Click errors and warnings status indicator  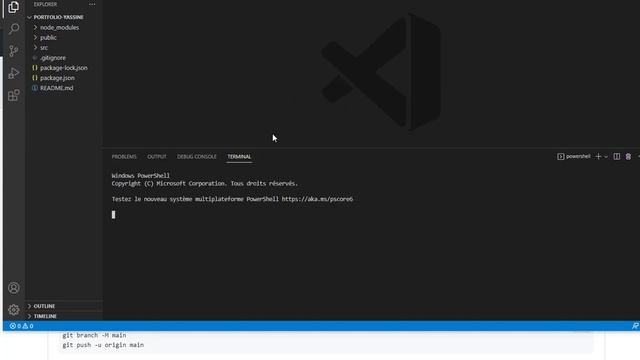coord(21,326)
